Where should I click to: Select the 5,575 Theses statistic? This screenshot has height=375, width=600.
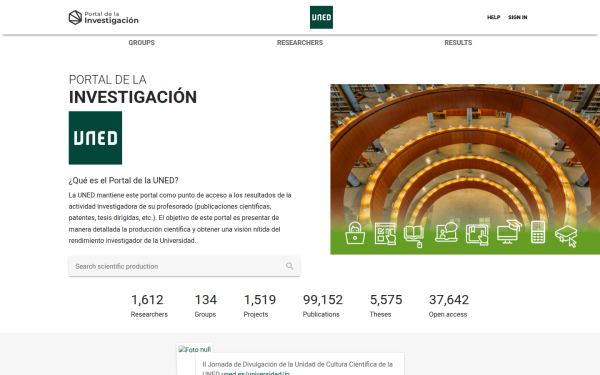click(x=386, y=306)
